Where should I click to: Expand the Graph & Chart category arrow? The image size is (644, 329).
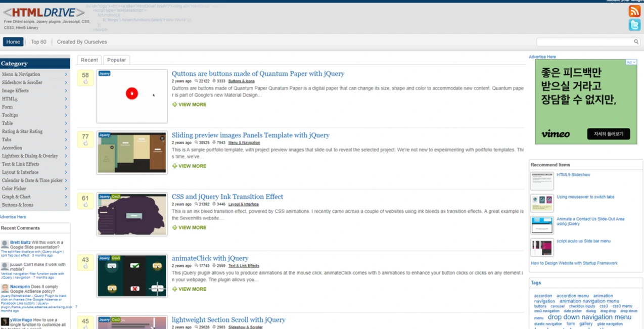click(66, 197)
